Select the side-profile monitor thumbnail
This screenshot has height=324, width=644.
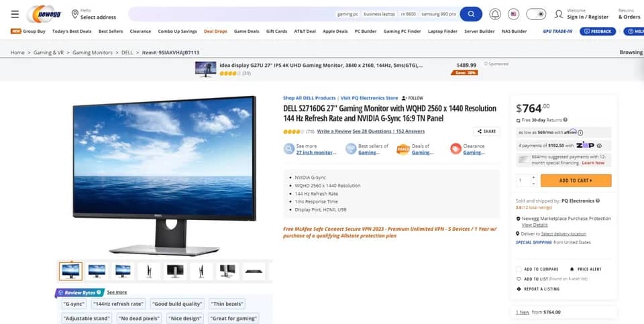[x=149, y=271]
